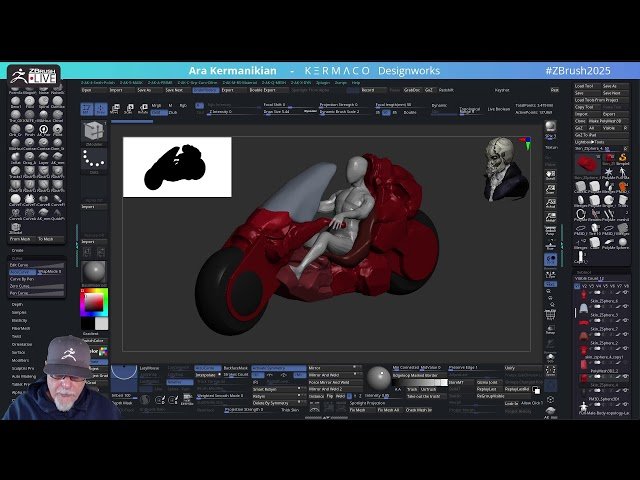This screenshot has width=640, height=480.
Task: Select the PolyMesh3D star tool icon
Action: [x=609, y=171]
